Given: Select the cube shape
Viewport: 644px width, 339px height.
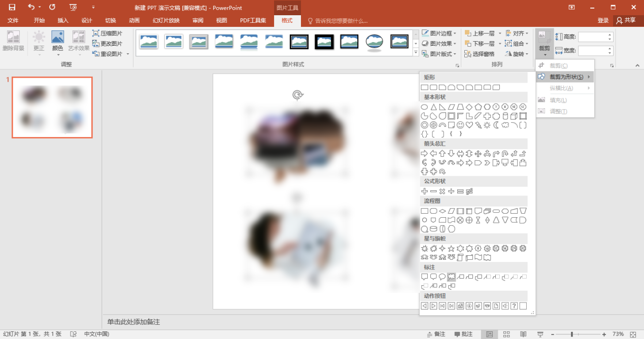Looking at the screenshot, I should click(x=514, y=116).
